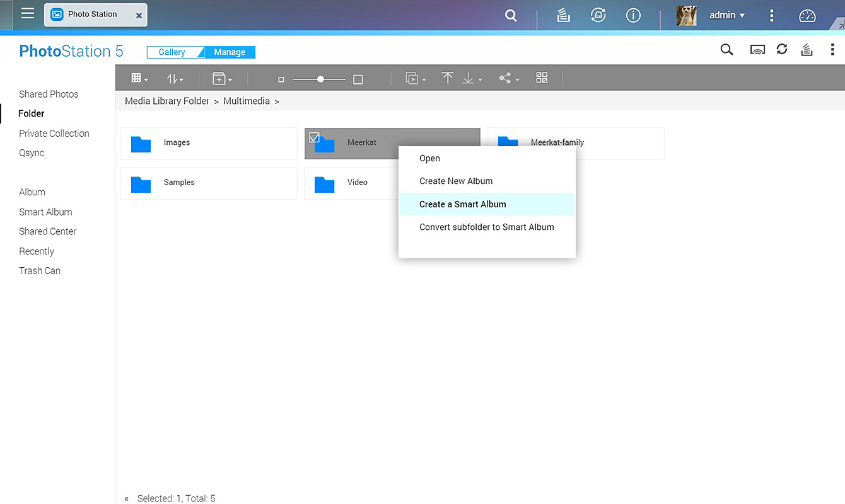Uncheck the Meerkat folder checkbox
Viewport: 845px width, 504px height.
(314, 137)
